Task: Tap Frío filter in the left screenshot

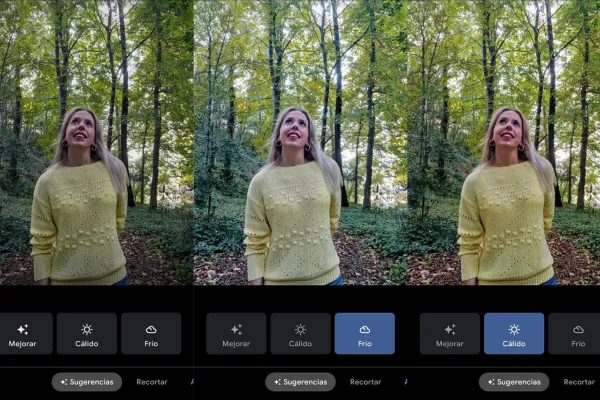Action: tap(151, 333)
